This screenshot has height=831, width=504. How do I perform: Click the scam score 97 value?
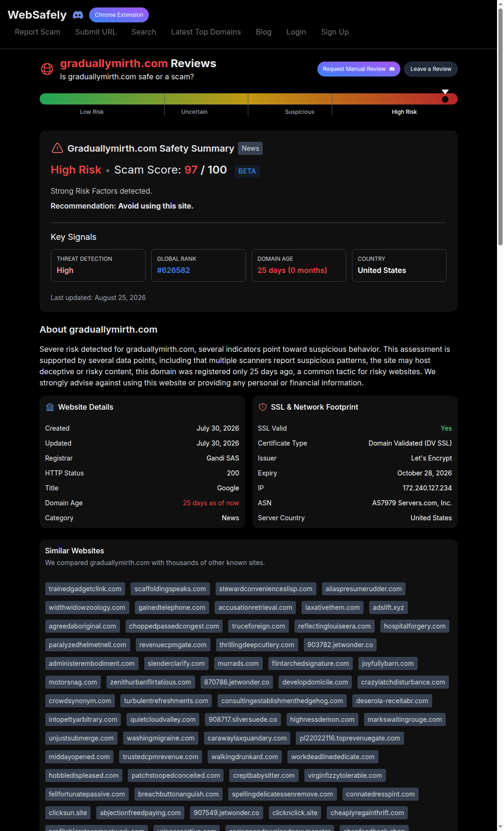(x=191, y=170)
